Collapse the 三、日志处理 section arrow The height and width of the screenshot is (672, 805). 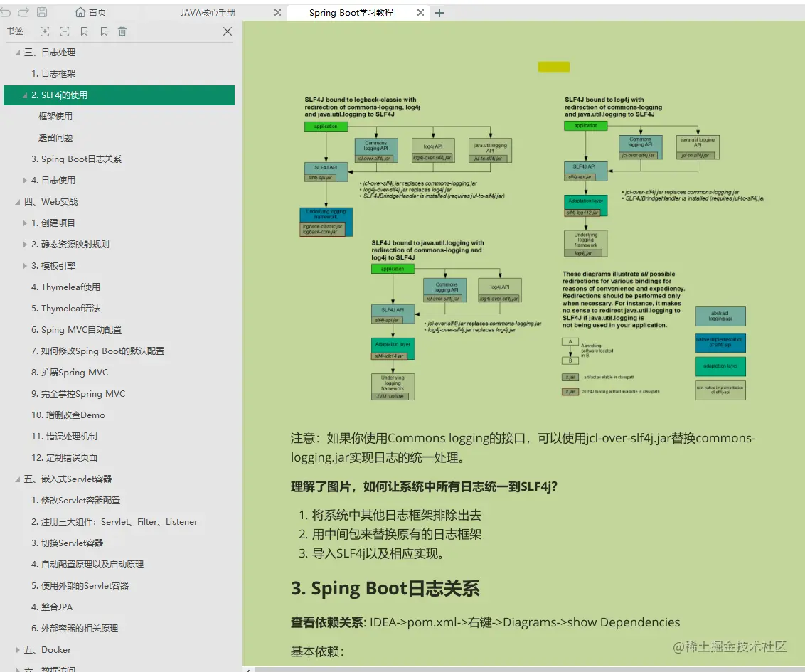point(18,53)
